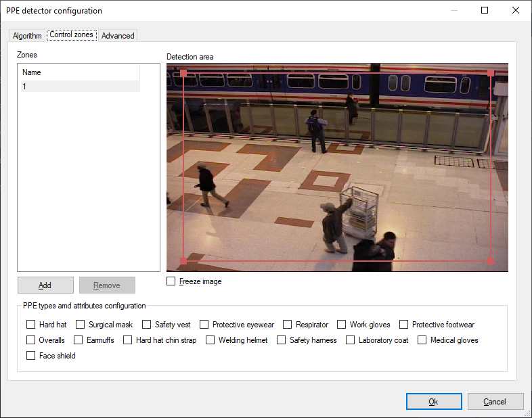Enable the Work gloves checkbox
Screen dimensions: 532x418
coord(342,325)
